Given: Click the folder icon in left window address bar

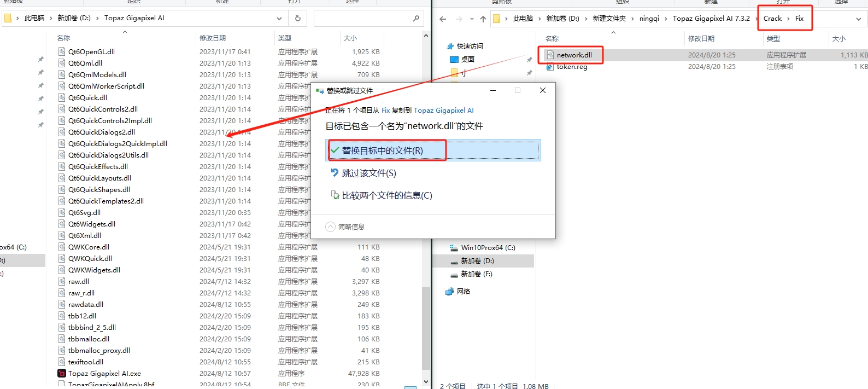Looking at the screenshot, I should click(x=8, y=18).
